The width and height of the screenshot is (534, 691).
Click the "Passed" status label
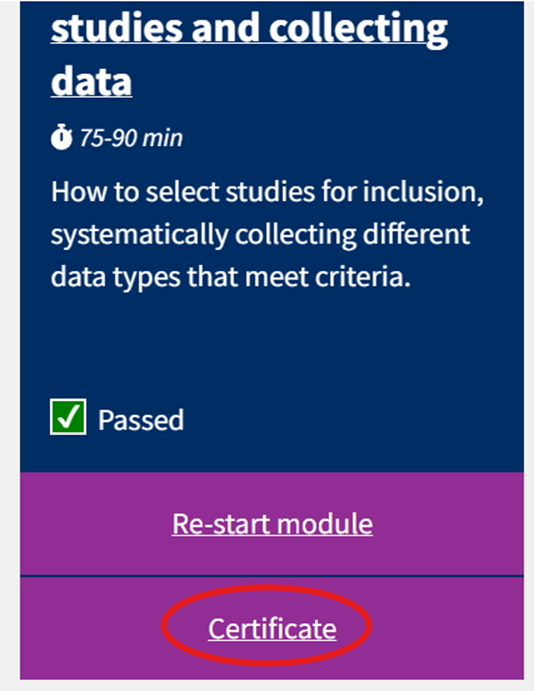tap(141, 420)
